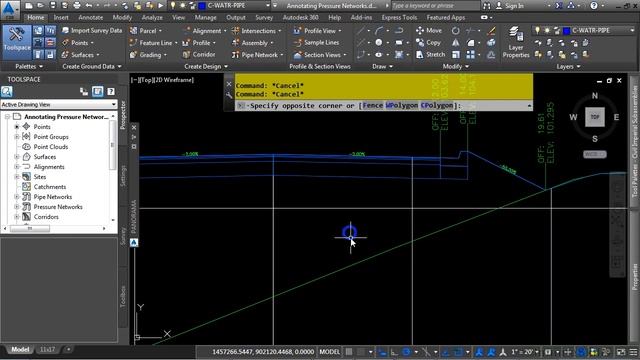Expand the Draw panel
The image size is (640, 360).
coord(382,67)
